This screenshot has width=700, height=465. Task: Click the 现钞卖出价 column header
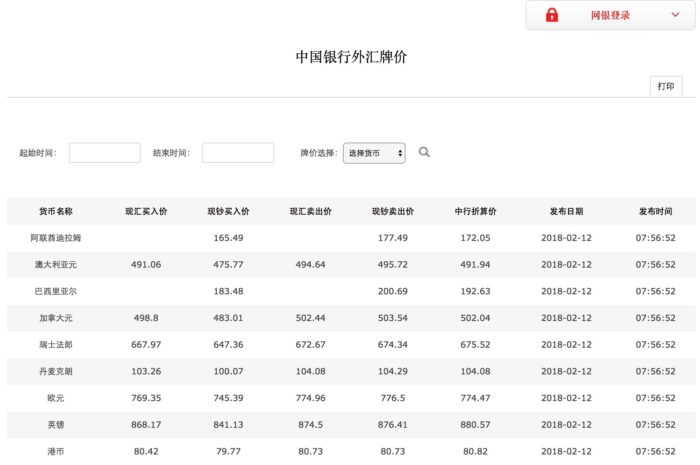393,211
